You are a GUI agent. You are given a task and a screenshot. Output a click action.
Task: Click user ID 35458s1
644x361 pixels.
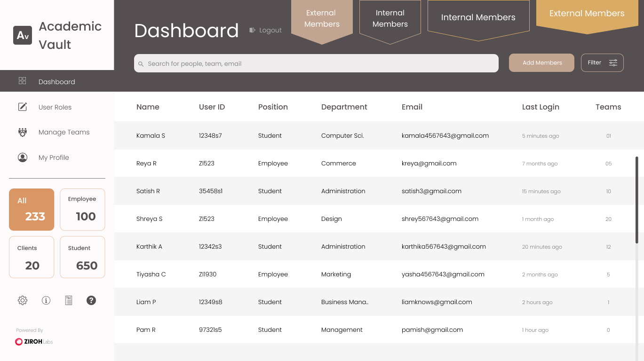coord(211,191)
